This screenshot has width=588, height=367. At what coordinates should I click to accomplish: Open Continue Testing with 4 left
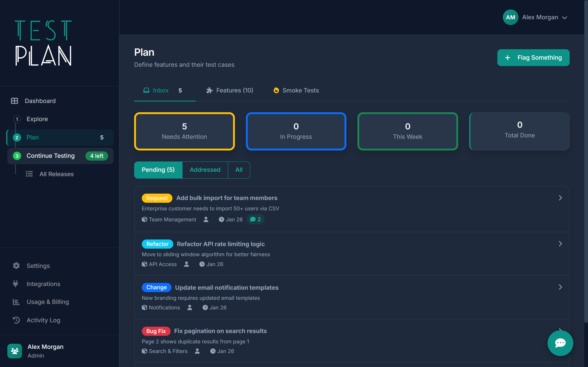click(x=51, y=156)
